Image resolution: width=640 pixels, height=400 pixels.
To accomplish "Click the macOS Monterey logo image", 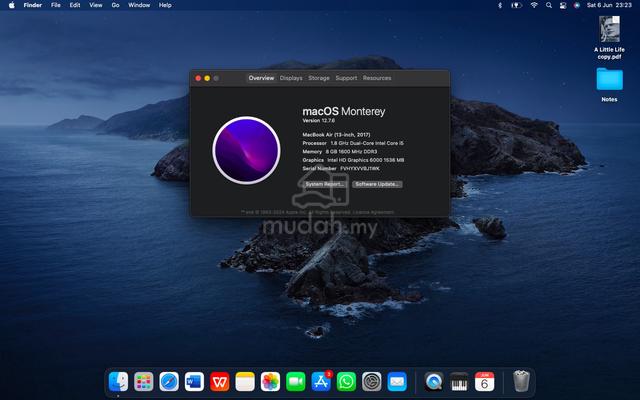I will (x=246, y=150).
